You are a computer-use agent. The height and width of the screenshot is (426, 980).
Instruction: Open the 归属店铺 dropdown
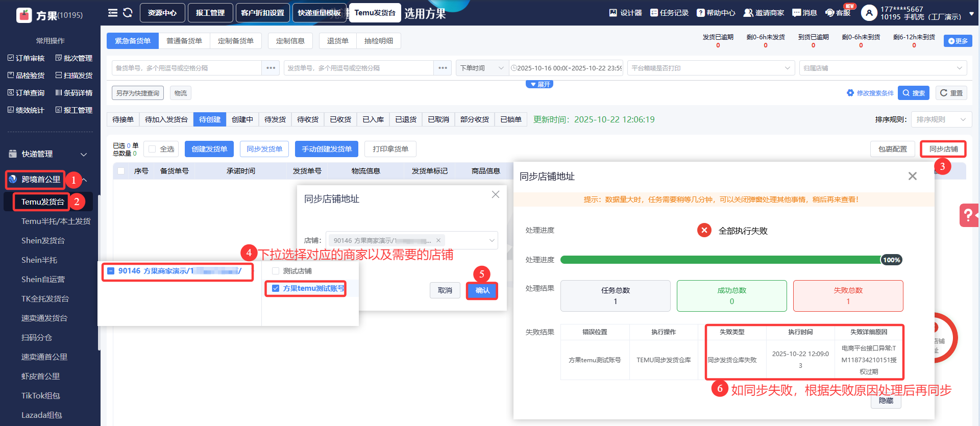tap(883, 68)
